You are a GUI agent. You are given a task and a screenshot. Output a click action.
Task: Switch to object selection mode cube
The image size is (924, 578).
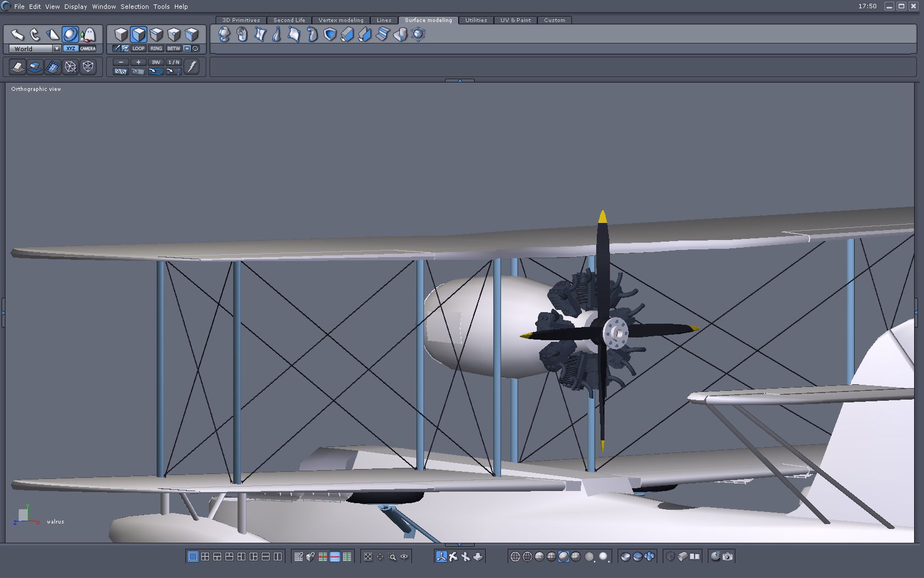click(120, 35)
